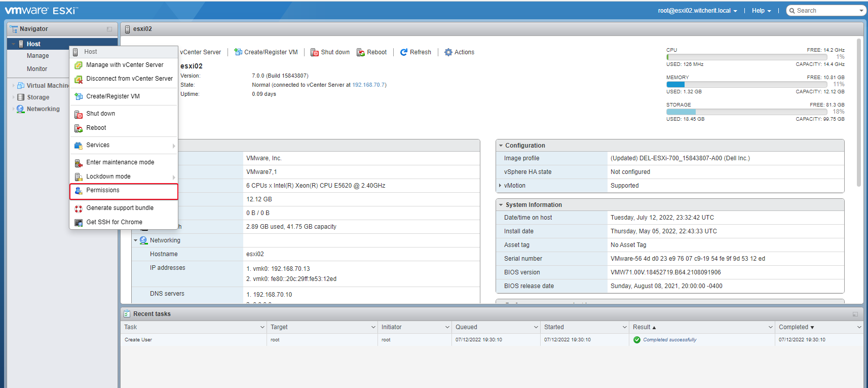The width and height of the screenshot is (868, 388).
Task: Select the Create User task row
Action: [x=492, y=340]
